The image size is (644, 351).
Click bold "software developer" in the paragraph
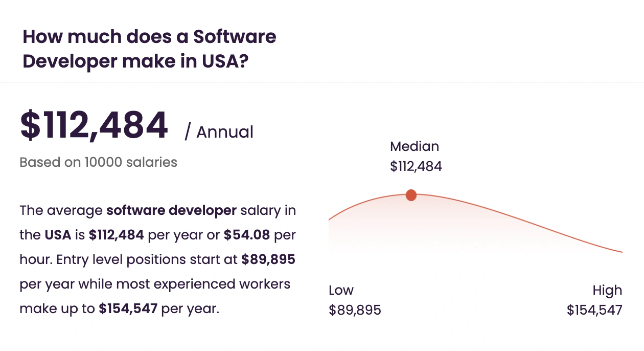(x=171, y=210)
